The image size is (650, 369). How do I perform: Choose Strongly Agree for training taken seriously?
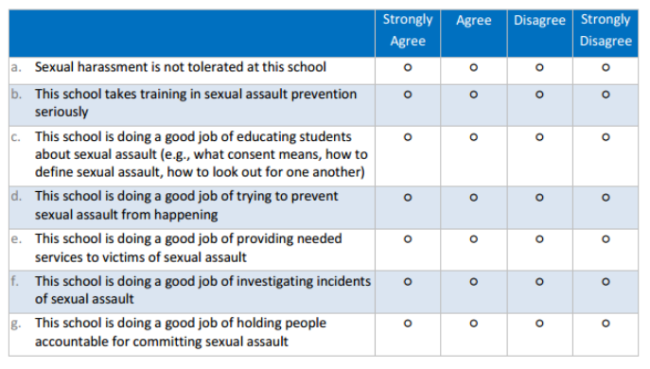407,95
